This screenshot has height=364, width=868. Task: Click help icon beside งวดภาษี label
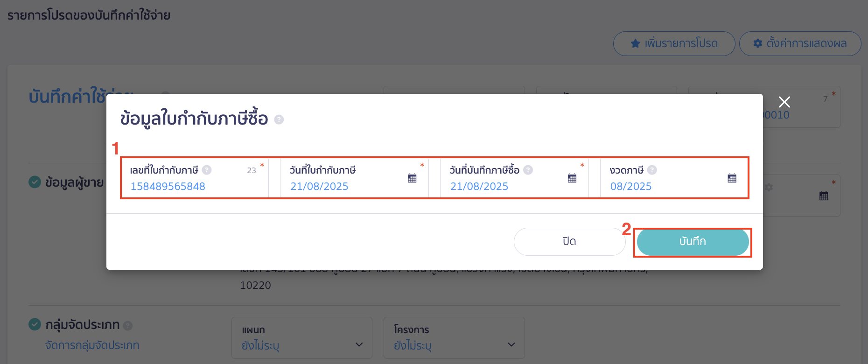click(652, 170)
